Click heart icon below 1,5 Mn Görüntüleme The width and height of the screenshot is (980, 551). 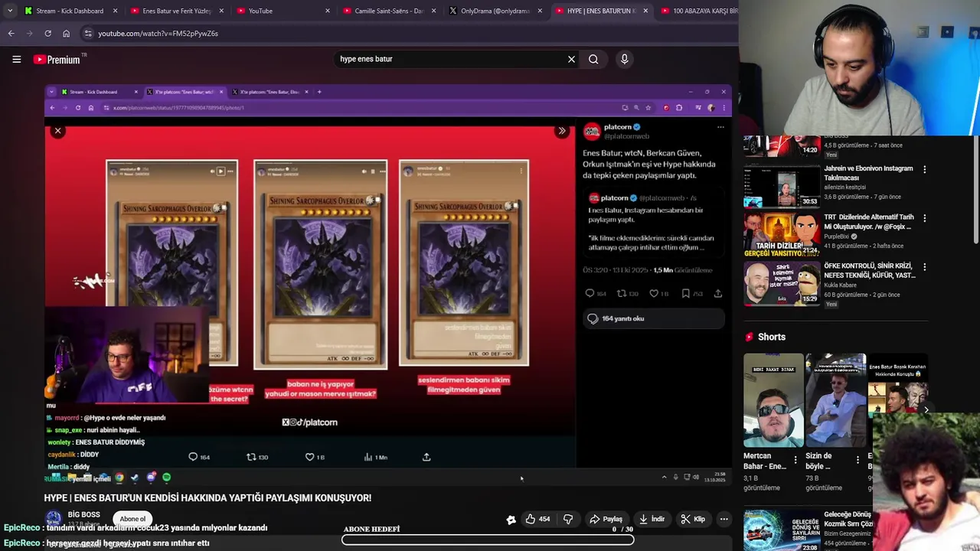pos(654,293)
